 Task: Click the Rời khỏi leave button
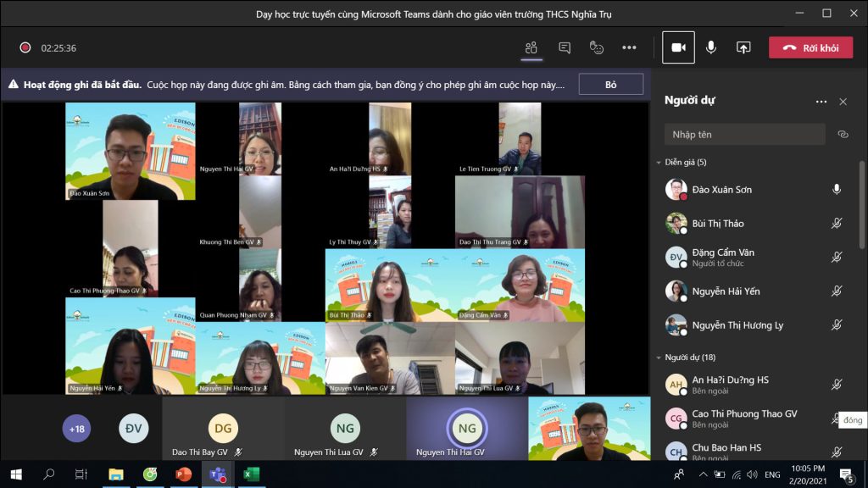(x=810, y=48)
